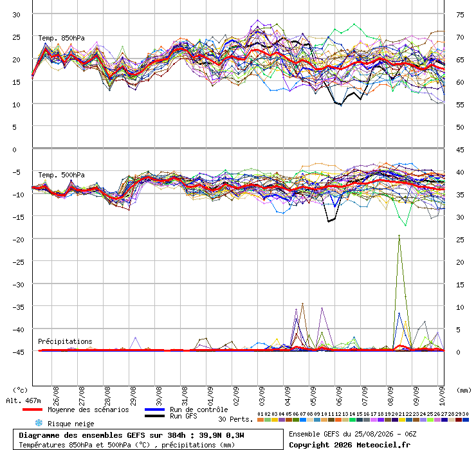476x450 pixels.
Task: Click the tall green precipitation peak on 08/09
Action: (x=399, y=236)
